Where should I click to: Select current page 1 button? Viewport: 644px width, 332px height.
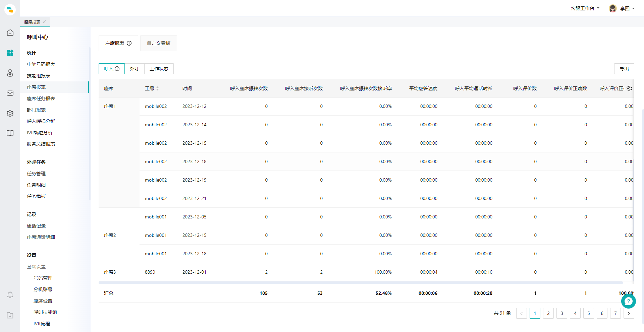coord(535,313)
